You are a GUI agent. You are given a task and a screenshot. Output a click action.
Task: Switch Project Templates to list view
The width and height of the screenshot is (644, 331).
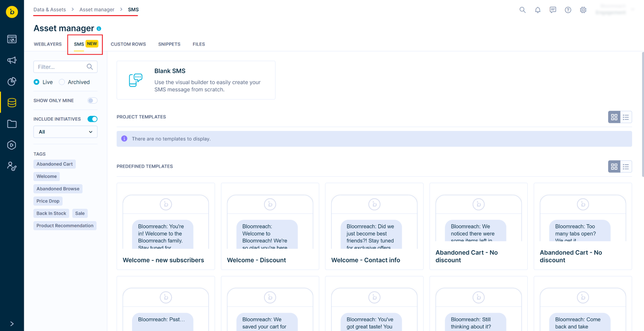coord(626,117)
